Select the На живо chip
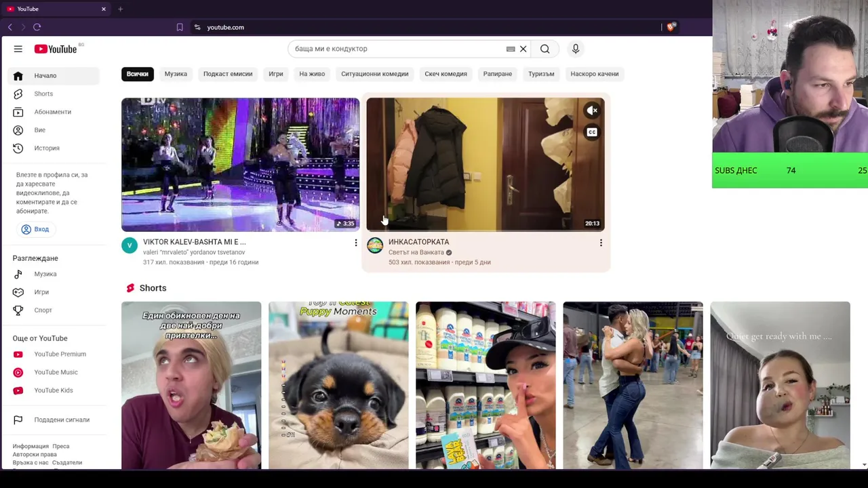This screenshot has height=488, width=868. 312,74
